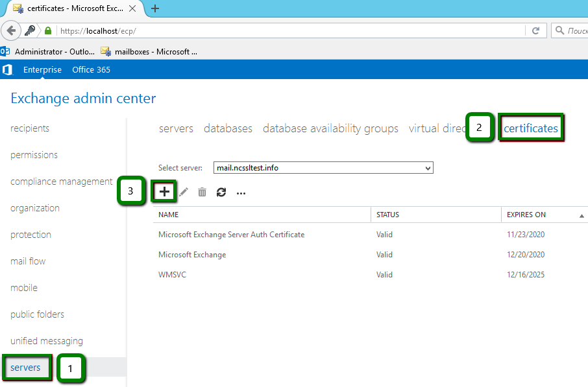Open the mobile section in sidebar

click(24, 288)
